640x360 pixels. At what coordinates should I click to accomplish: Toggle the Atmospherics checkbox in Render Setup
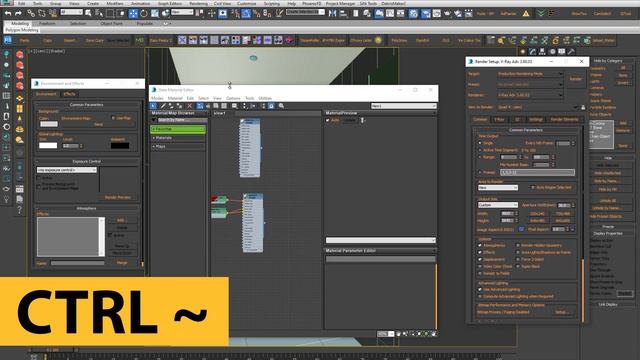[480, 245]
